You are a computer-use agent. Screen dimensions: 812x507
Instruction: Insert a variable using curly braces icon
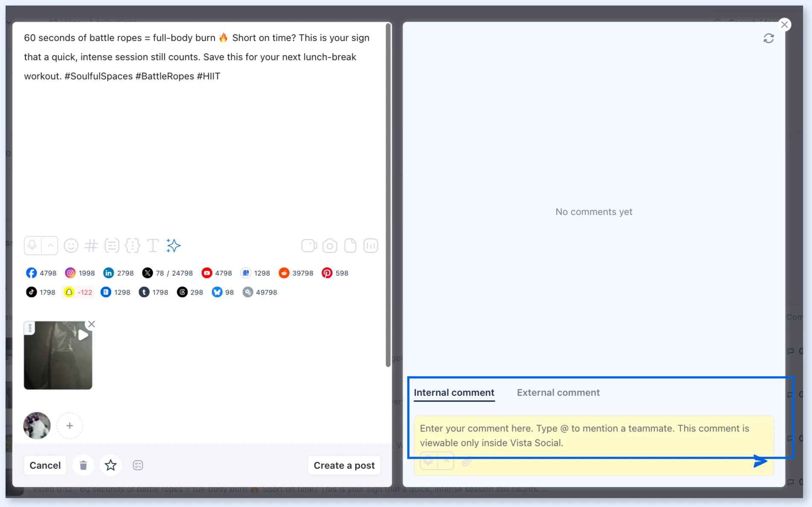coord(132,246)
